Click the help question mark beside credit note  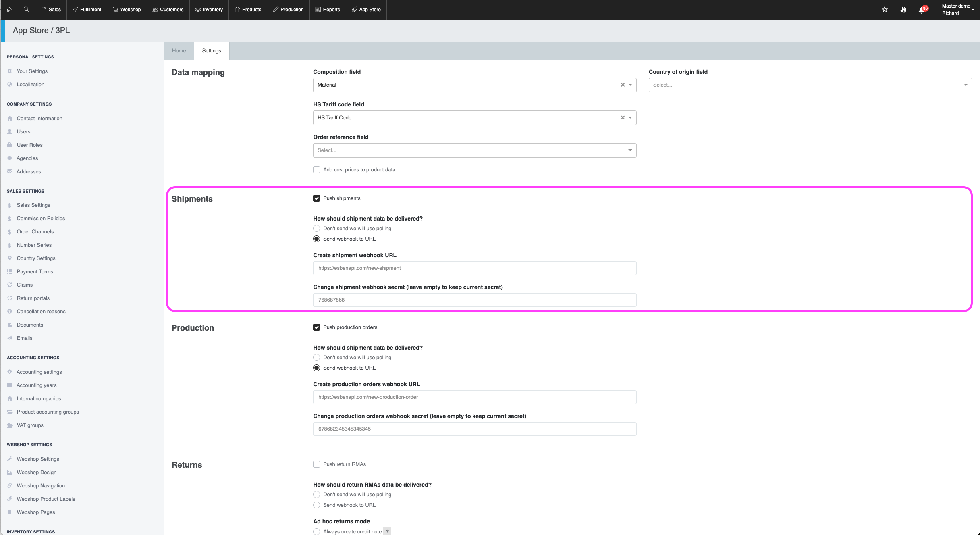click(x=387, y=531)
